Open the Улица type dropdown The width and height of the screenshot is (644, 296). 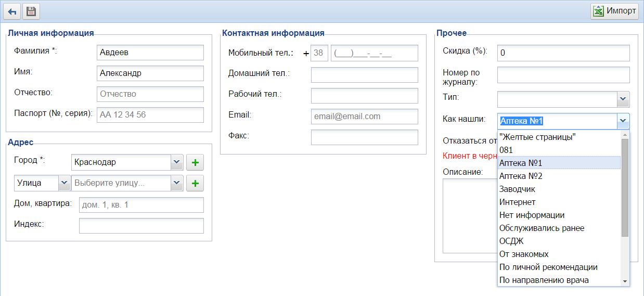pos(65,183)
